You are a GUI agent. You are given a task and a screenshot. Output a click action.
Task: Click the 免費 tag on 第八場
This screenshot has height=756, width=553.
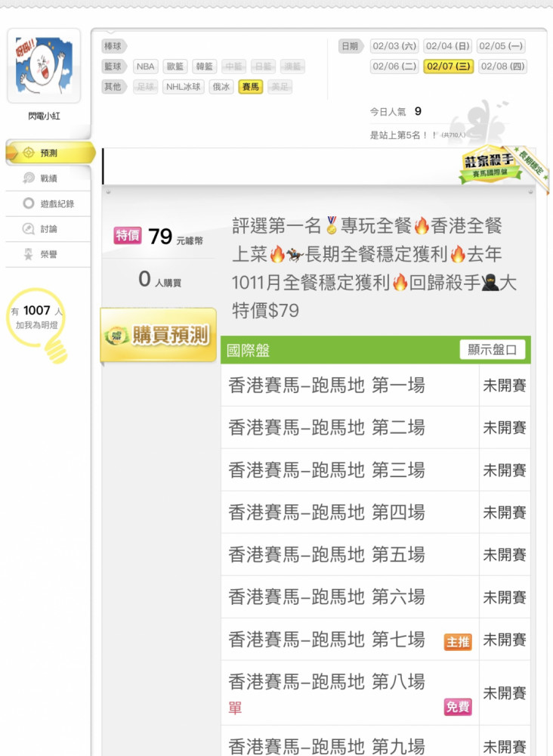pyautogui.click(x=458, y=707)
